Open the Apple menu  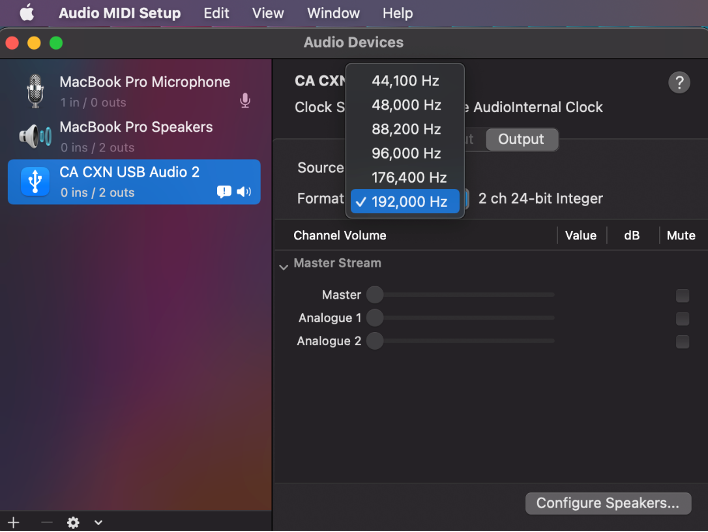click(x=27, y=13)
